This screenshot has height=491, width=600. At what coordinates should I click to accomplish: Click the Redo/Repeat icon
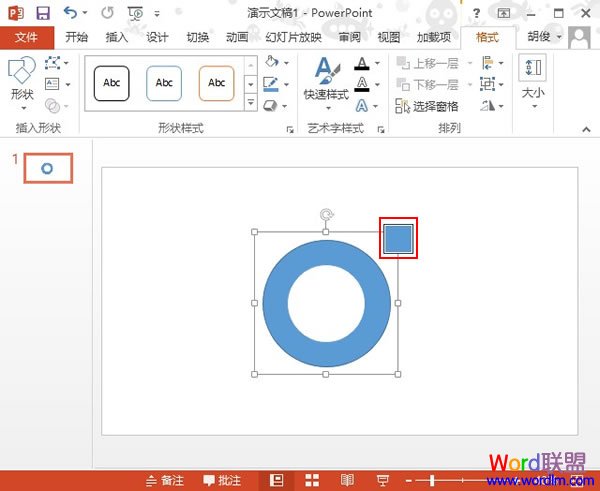108,13
